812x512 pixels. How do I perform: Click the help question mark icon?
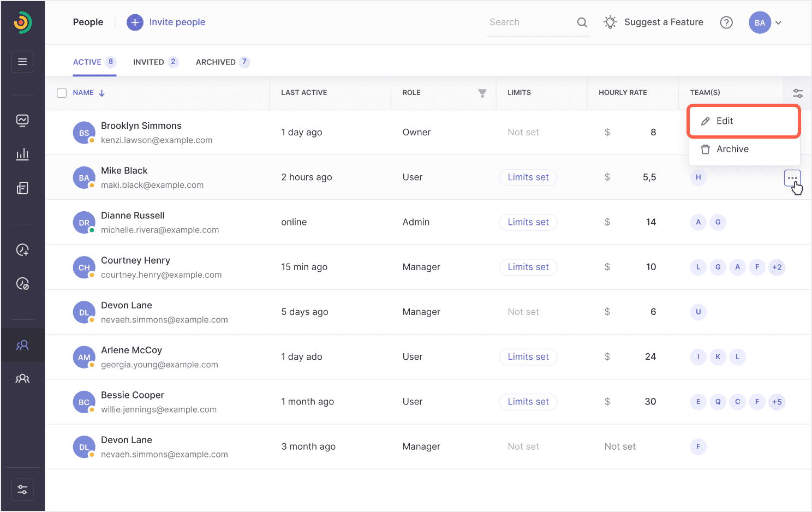point(726,22)
